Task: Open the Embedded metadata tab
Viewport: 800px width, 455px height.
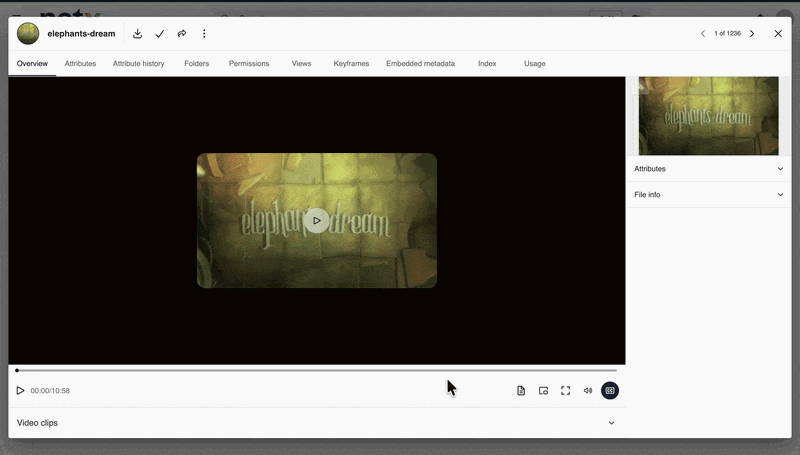Action: (420, 64)
